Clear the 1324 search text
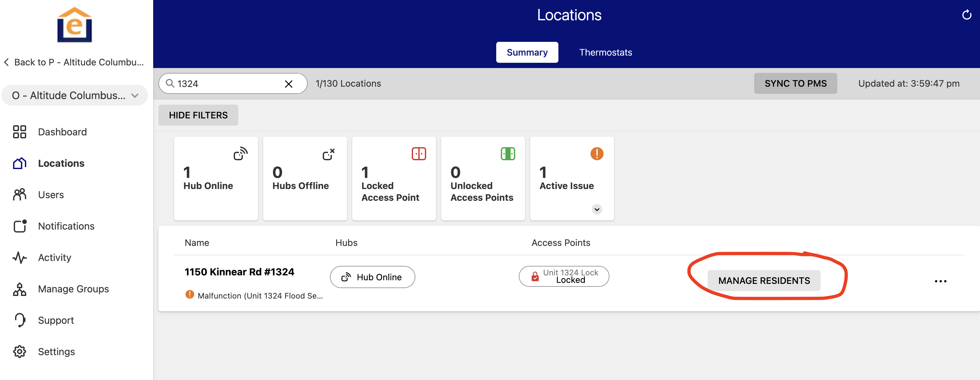The width and height of the screenshot is (980, 380). pyautogui.click(x=289, y=84)
